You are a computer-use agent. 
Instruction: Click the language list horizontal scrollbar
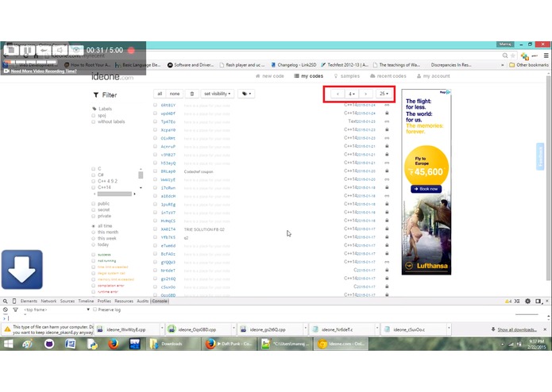click(x=114, y=194)
